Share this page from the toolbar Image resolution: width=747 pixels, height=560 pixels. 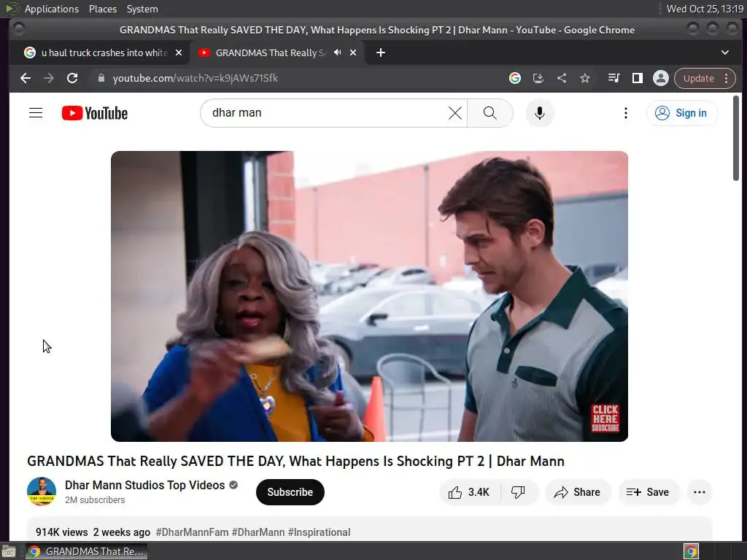[562, 78]
